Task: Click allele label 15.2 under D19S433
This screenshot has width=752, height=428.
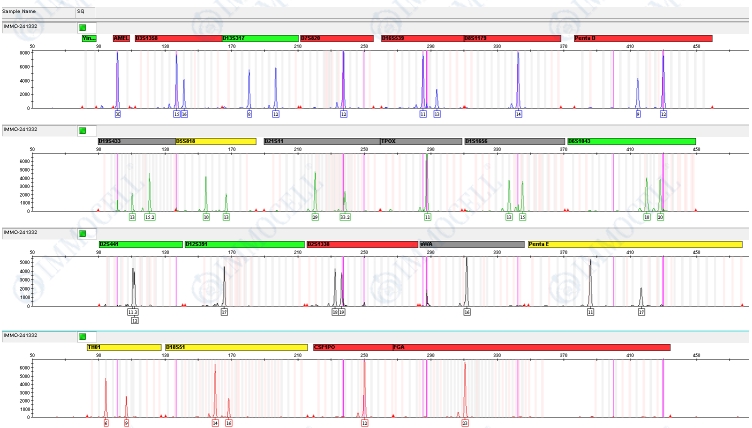Action: (150, 217)
